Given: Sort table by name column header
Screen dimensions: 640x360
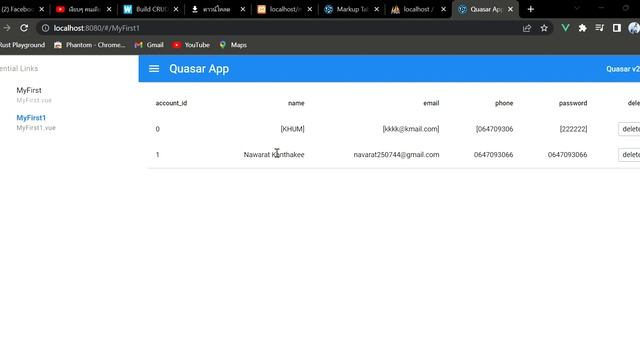Looking at the screenshot, I should [296, 103].
